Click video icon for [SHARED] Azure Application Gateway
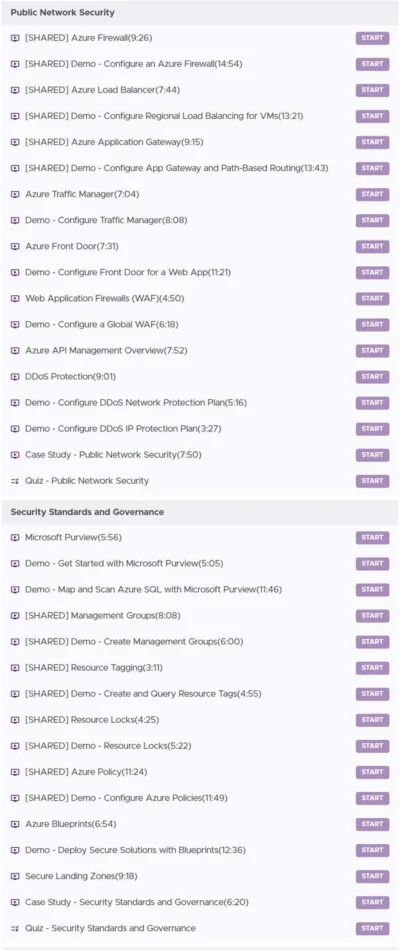 [x=15, y=142]
